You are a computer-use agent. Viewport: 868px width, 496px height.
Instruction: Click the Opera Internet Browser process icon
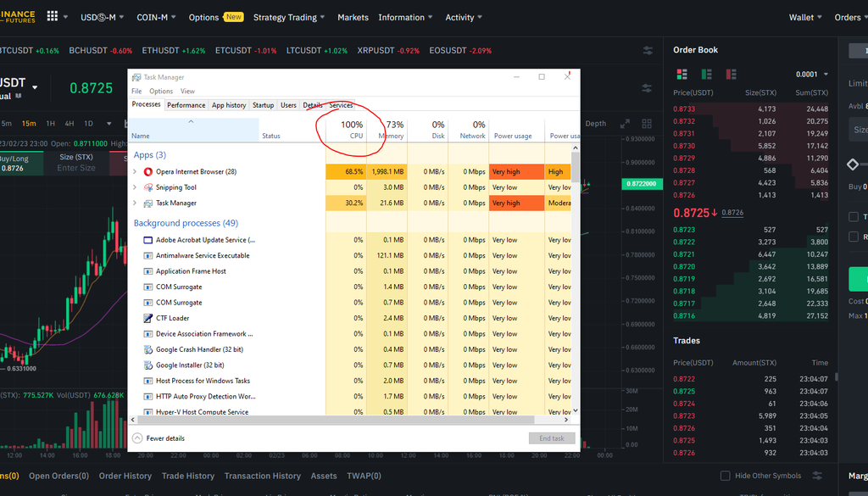click(148, 172)
